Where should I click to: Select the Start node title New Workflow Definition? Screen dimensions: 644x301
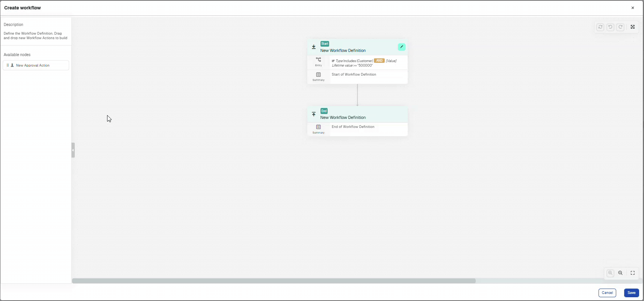point(343,50)
